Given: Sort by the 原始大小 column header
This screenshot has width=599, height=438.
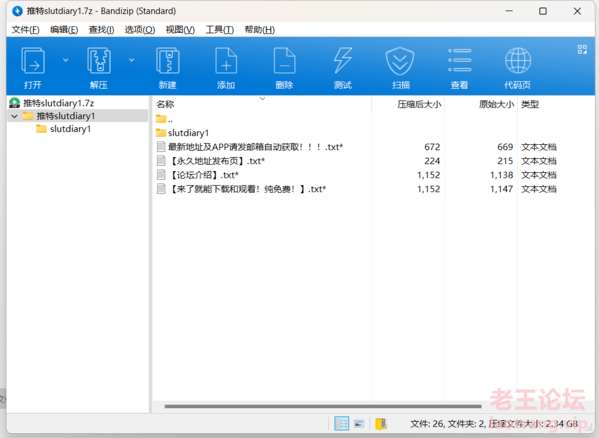Looking at the screenshot, I should pyautogui.click(x=496, y=104).
